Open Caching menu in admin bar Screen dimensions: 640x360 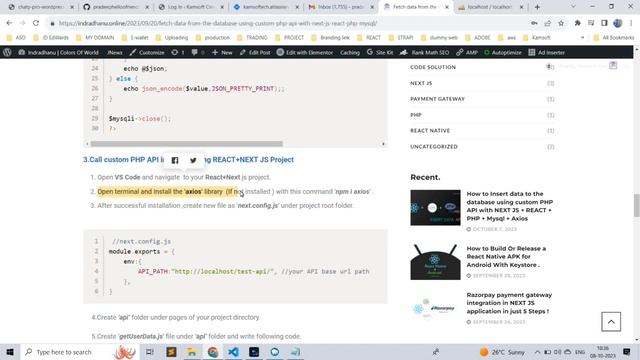coord(350,52)
